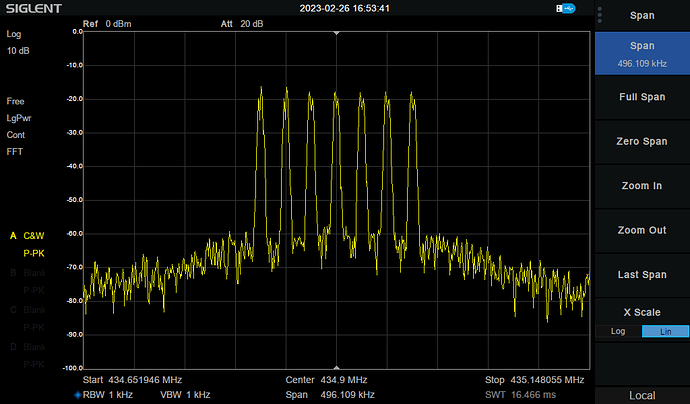Click the Free trigger mode label
The image size is (690, 404).
click(15, 101)
